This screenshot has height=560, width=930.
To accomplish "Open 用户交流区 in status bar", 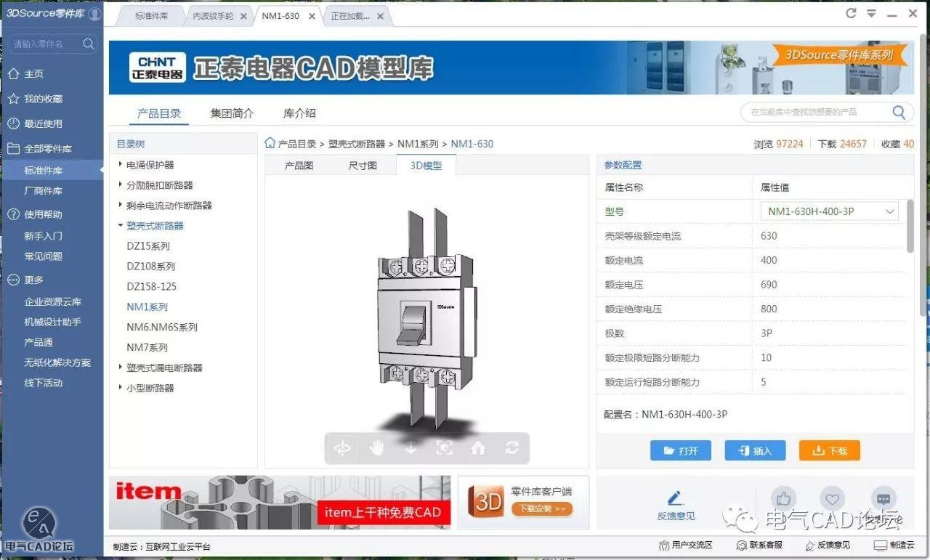I will coord(685,545).
